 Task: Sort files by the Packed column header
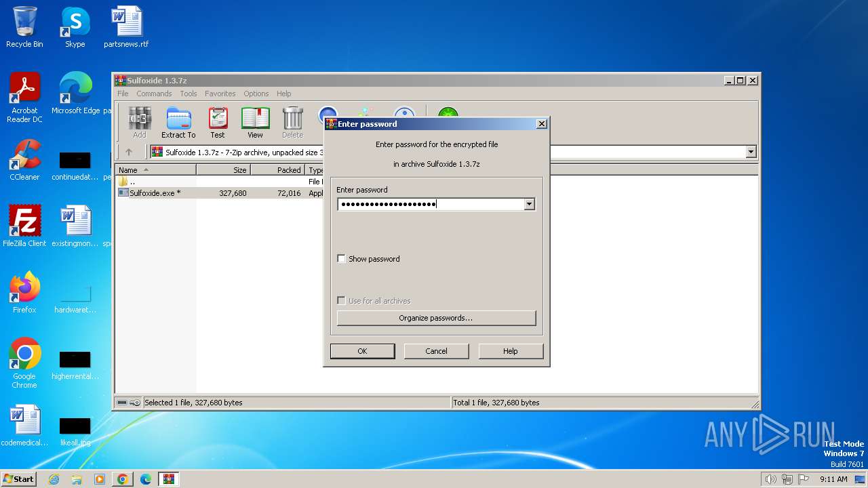click(278, 170)
